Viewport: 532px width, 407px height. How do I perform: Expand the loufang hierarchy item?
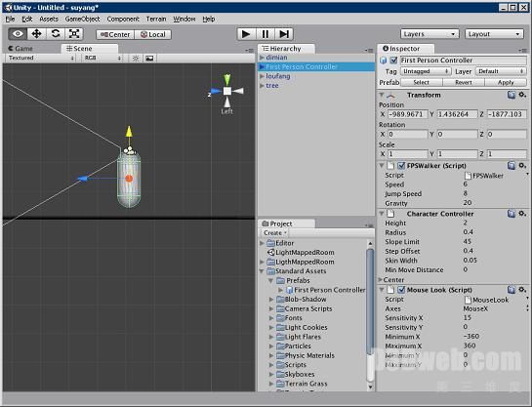(x=262, y=76)
